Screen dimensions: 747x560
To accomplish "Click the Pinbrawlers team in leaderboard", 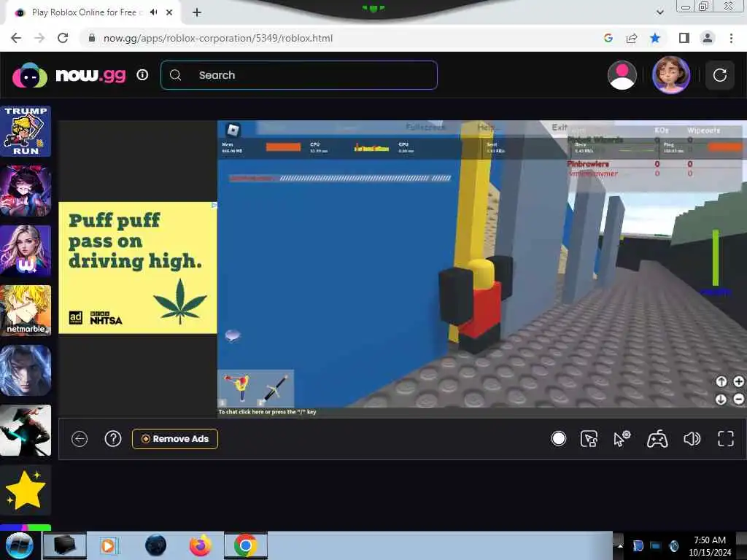I will 588,164.
